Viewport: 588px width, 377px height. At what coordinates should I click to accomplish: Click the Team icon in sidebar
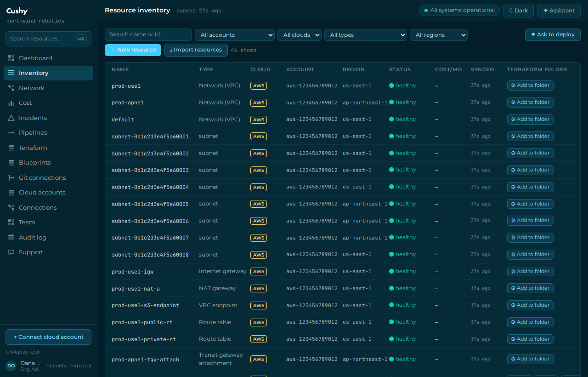coord(11,223)
